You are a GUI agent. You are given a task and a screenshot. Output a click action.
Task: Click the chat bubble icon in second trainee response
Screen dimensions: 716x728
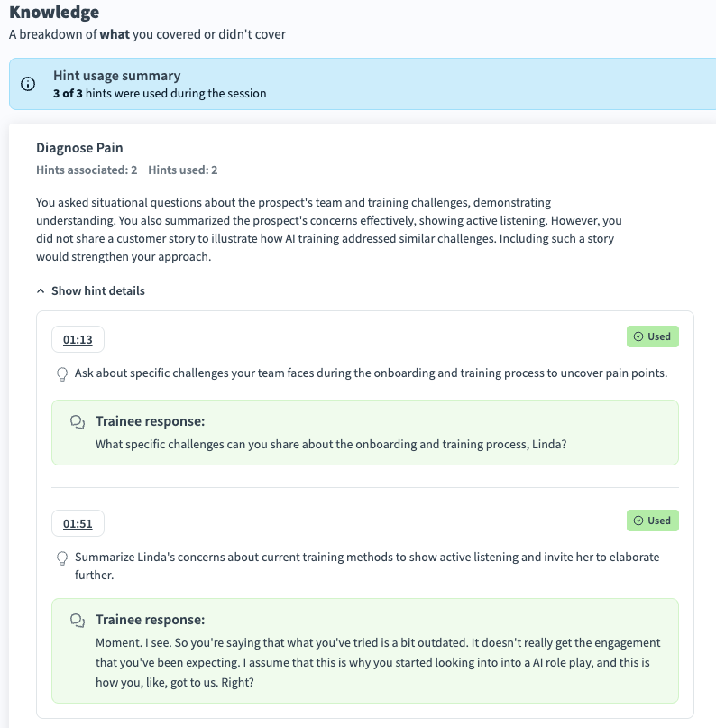[x=78, y=621]
